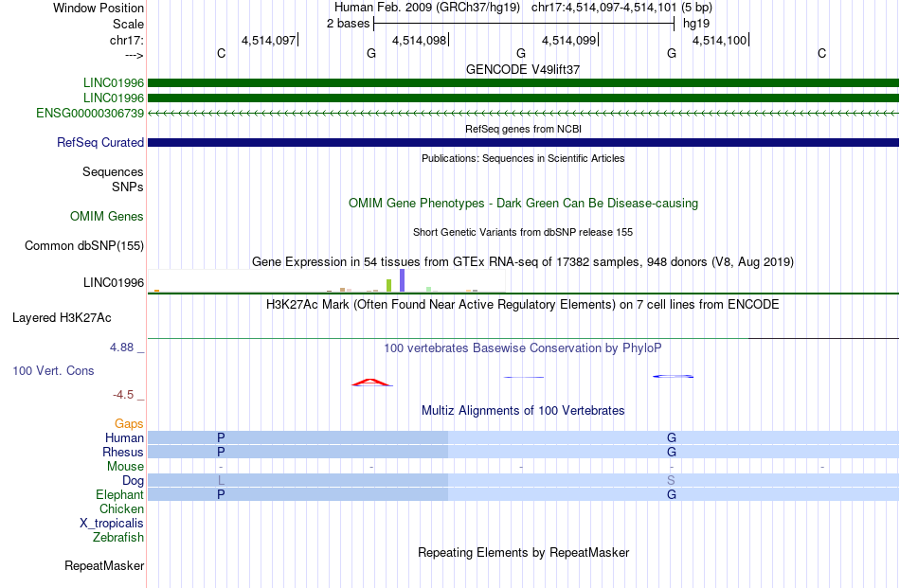Click the L amino acid in the Dog row
Screen dimensions: 900x588
tap(221, 480)
